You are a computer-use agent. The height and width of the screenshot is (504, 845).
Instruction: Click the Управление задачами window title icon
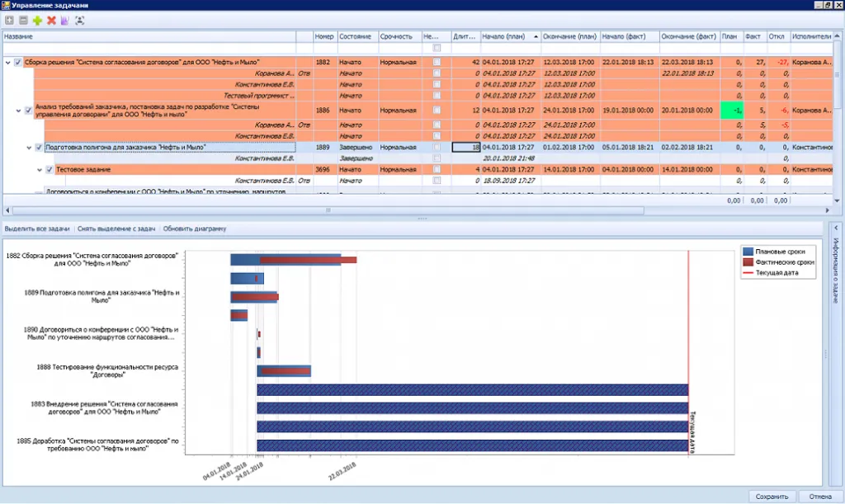coord(6,5)
